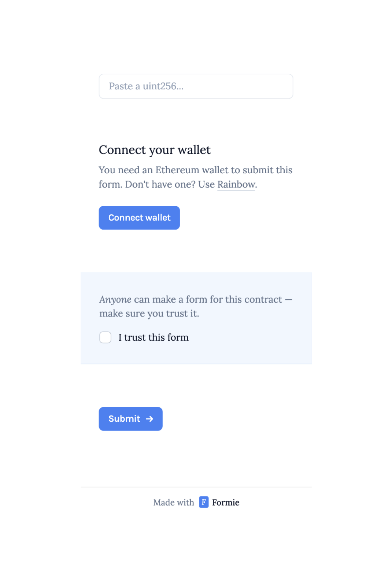
Task: Click the Connect wallet button
Action: (x=139, y=218)
